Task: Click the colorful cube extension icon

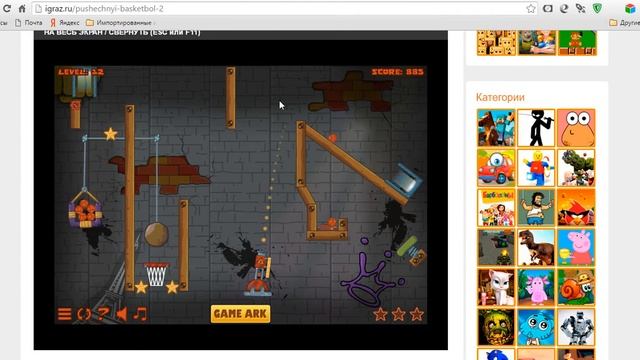Action: [630, 8]
